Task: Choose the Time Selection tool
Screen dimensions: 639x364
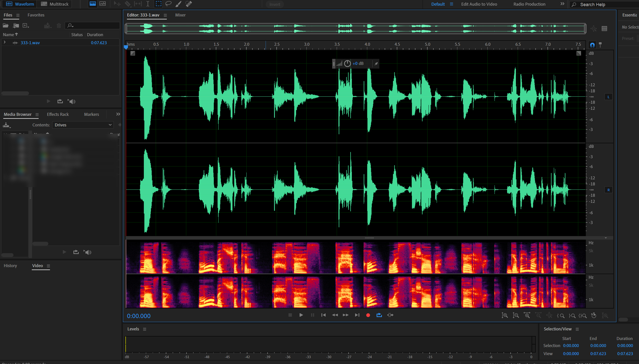Action: pyautogui.click(x=148, y=4)
